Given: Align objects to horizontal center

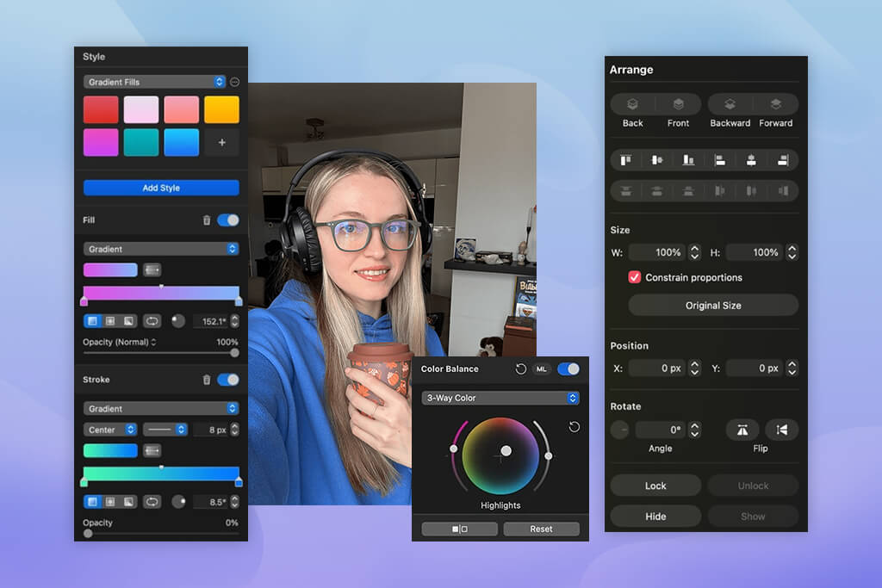Looking at the screenshot, I should pyautogui.click(x=751, y=160).
